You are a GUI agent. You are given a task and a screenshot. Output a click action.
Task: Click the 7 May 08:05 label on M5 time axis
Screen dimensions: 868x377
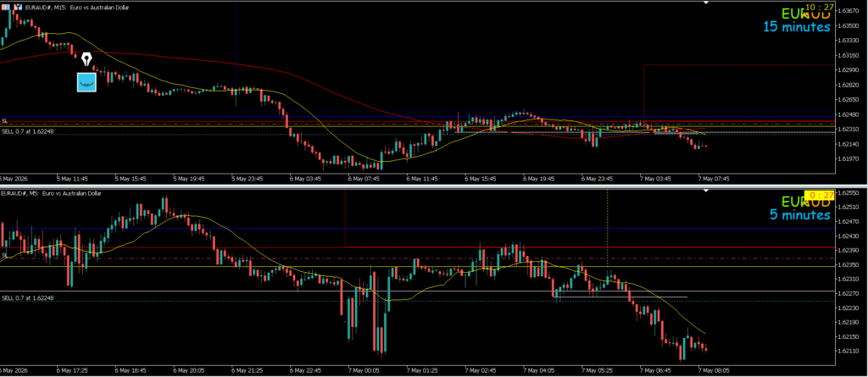pyautogui.click(x=714, y=369)
